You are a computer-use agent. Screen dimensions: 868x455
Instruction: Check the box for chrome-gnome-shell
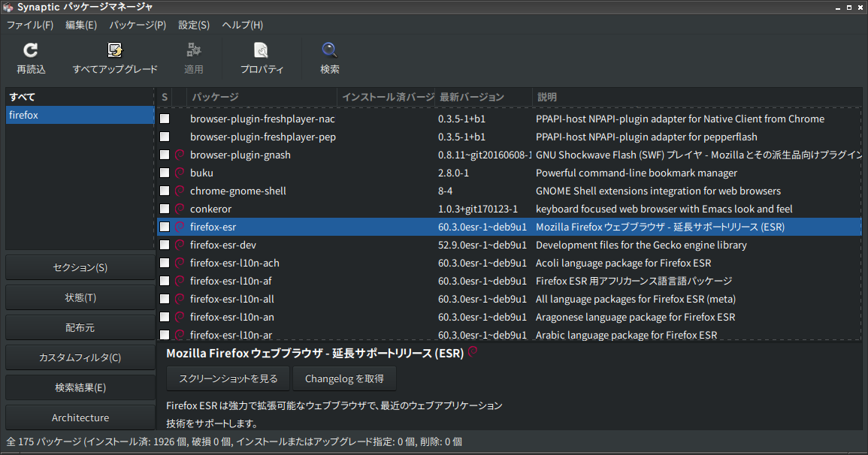pos(165,191)
